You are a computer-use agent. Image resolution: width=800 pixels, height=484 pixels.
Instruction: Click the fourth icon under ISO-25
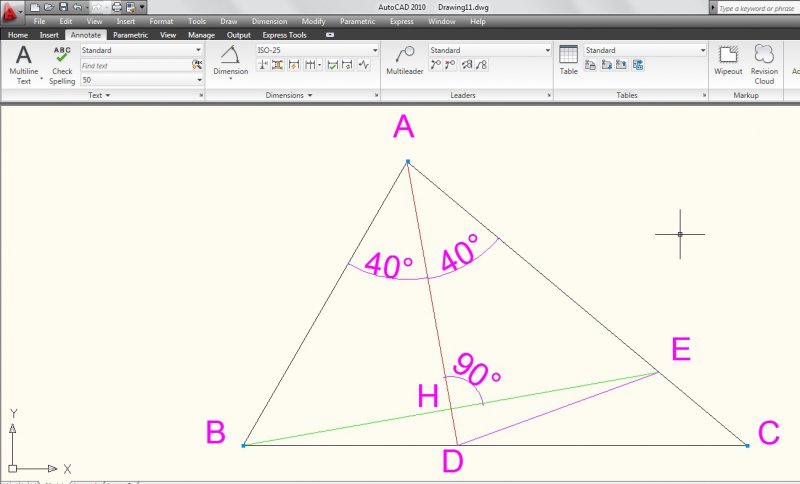pyautogui.click(x=310, y=65)
